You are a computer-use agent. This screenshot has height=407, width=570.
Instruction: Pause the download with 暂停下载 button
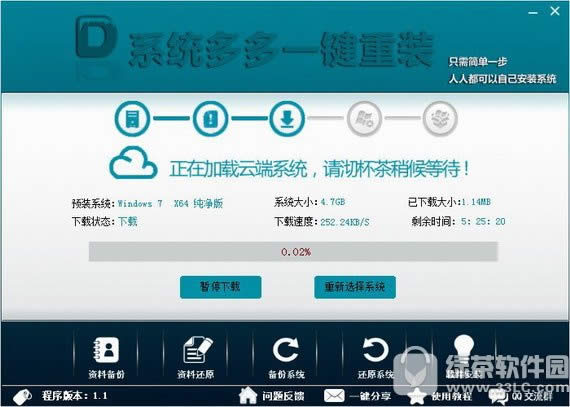click(x=221, y=287)
